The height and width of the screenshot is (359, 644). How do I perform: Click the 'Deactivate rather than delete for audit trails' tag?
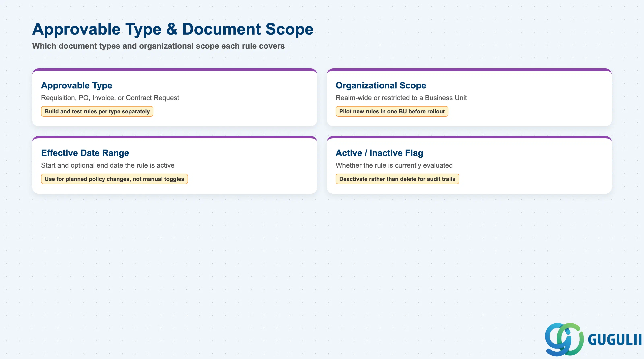click(x=397, y=179)
